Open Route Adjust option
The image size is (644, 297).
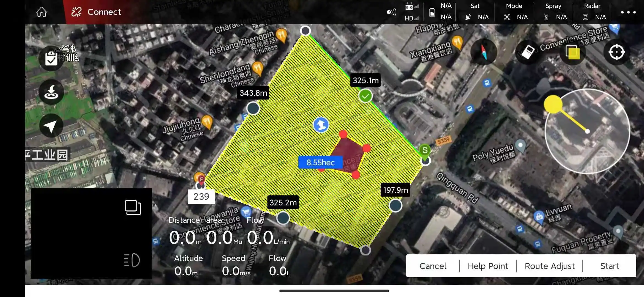550,266
